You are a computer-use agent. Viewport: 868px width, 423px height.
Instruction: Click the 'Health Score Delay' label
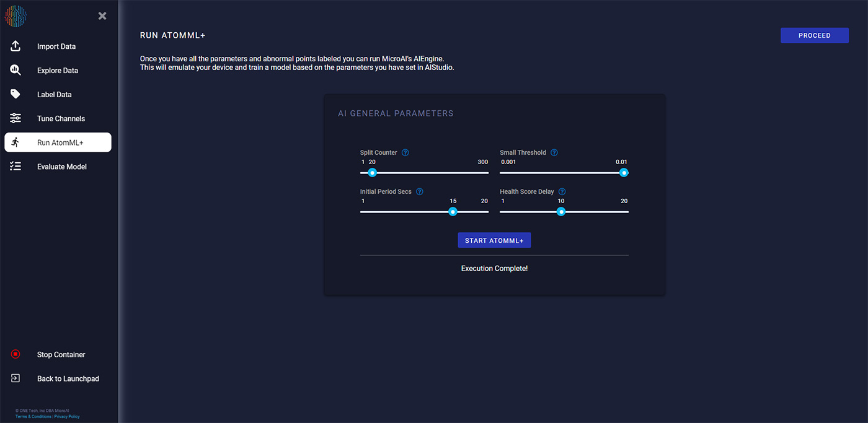[527, 192]
